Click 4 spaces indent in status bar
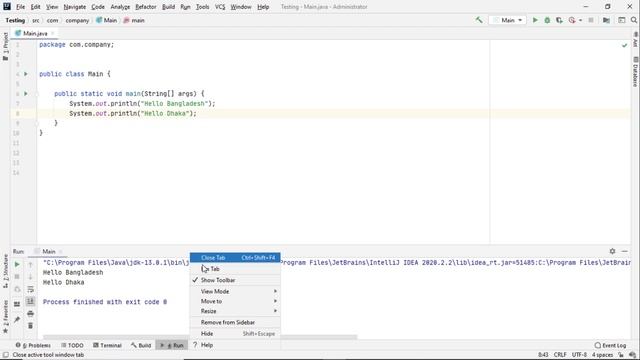This screenshot has height=360, width=640. click(x=602, y=355)
